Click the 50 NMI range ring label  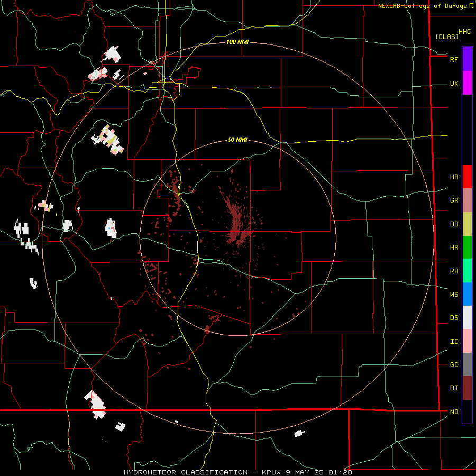(x=237, y=140)
